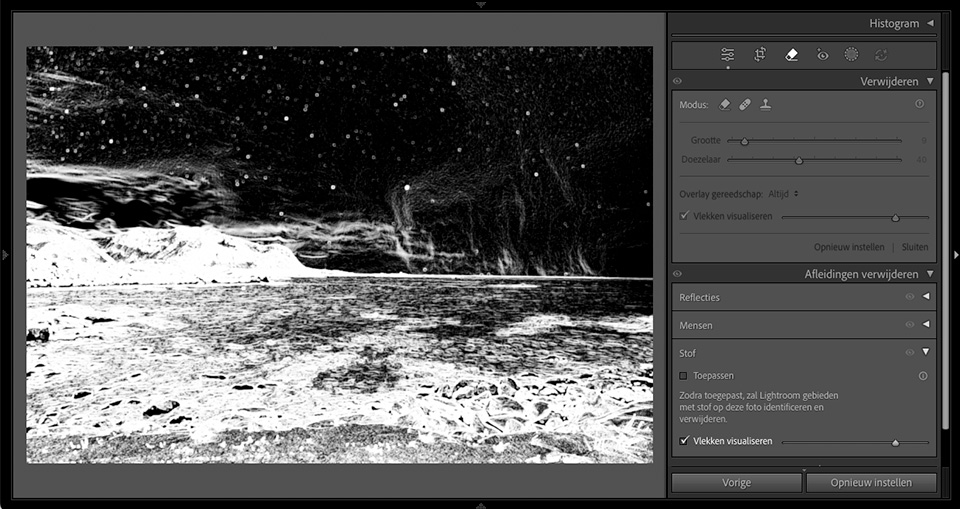Open the Edit sliders tool
The height and width of the screenshot is (509, 960).
tap(727, 55)
